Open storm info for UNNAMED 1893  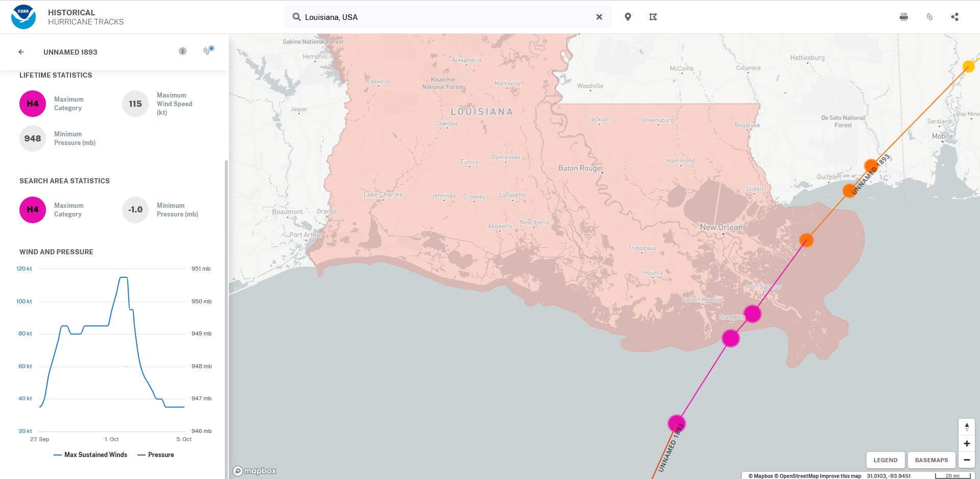click(x=182, y=51)
